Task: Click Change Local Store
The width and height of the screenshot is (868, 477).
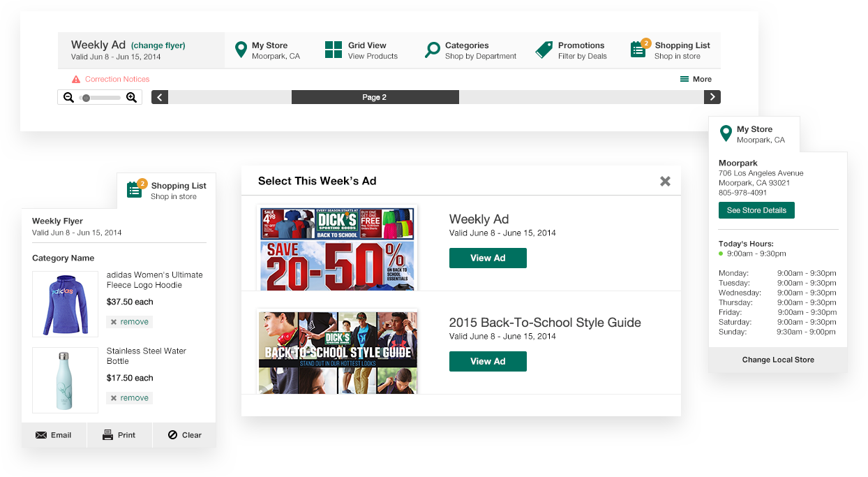Action: pyautogui.click(x=778, y=360)
